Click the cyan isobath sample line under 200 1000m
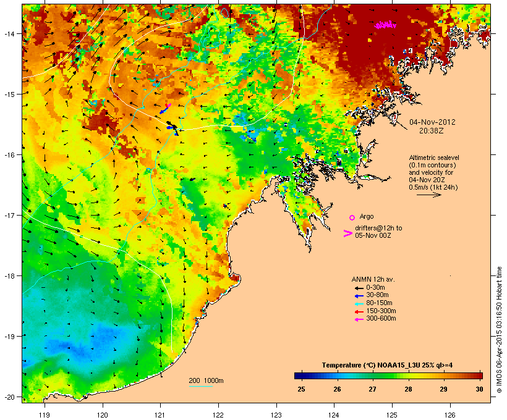 click(x=200, y=386)
